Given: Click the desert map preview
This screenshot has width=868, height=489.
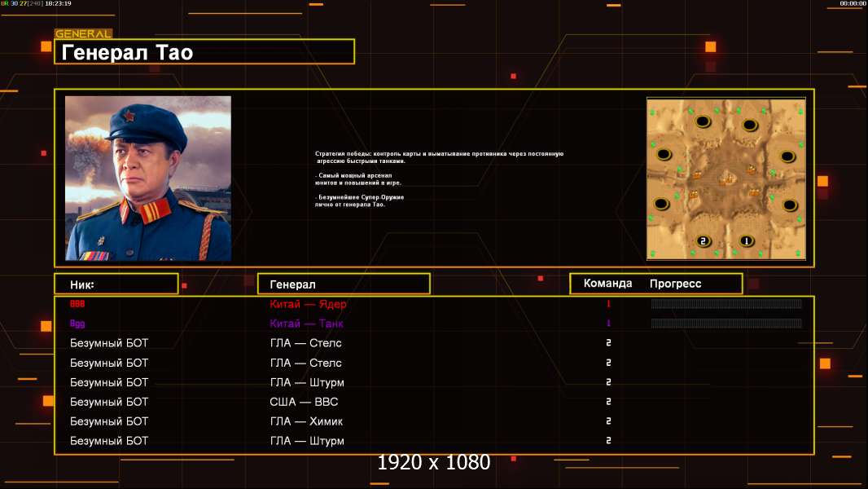Looking at the screenshot, I should (x=726, y=178).
